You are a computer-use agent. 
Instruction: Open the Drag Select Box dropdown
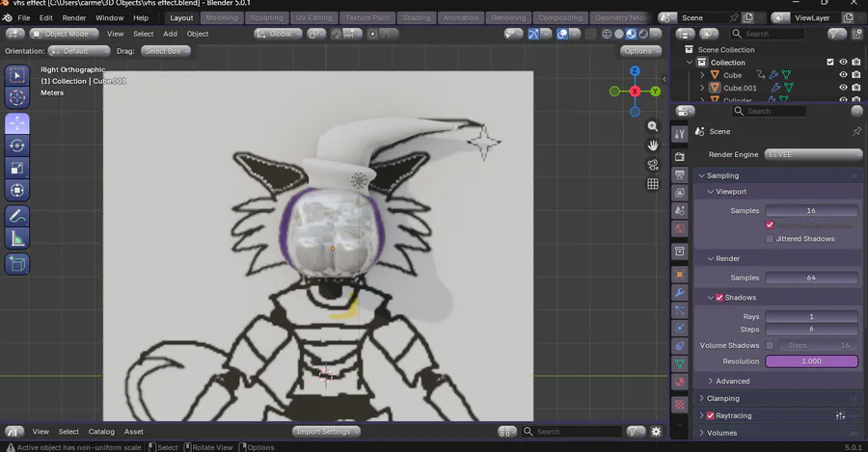(166, 51)
